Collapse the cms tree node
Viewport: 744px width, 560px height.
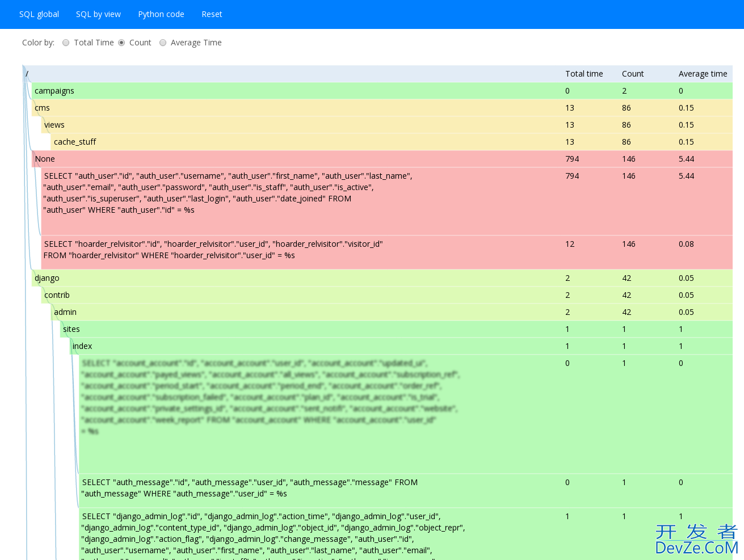point(382,108)
